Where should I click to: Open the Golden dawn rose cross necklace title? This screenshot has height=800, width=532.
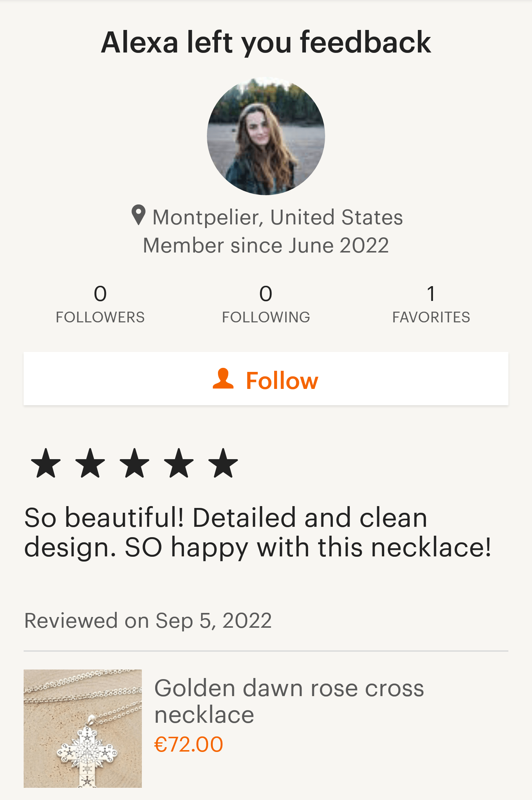pos(289,701)
